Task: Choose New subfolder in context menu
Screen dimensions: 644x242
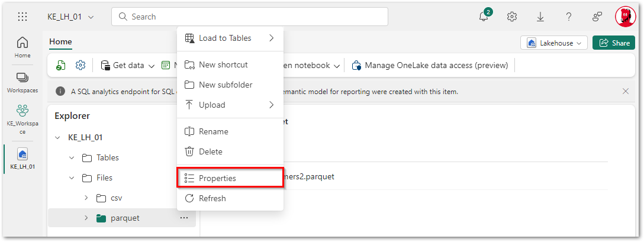Action: point(230,85)
